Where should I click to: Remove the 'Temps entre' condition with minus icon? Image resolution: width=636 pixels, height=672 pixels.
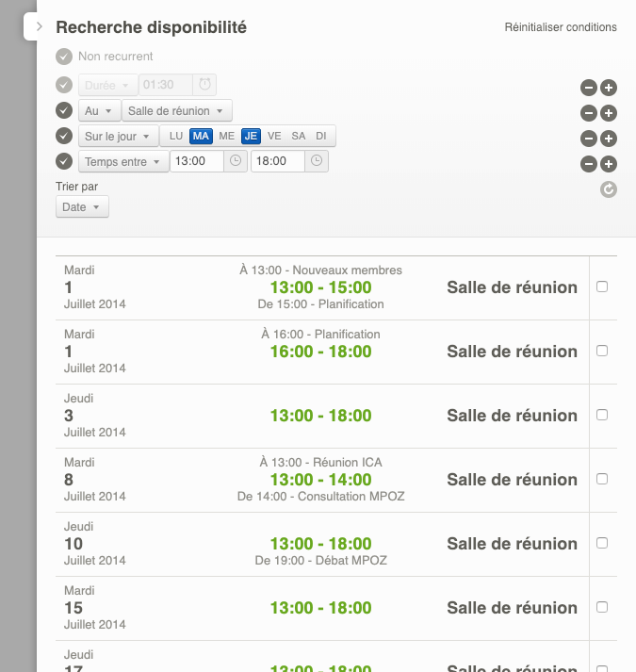588,164
